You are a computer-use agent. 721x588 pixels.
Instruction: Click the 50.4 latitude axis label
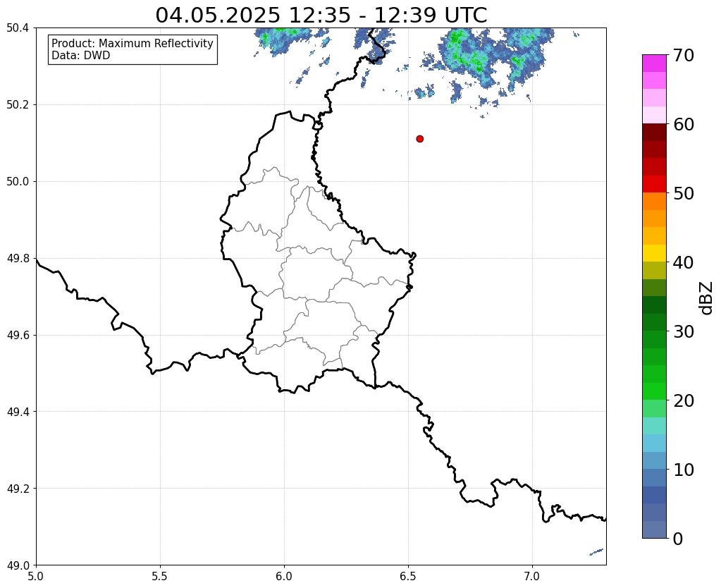(18, 28)
